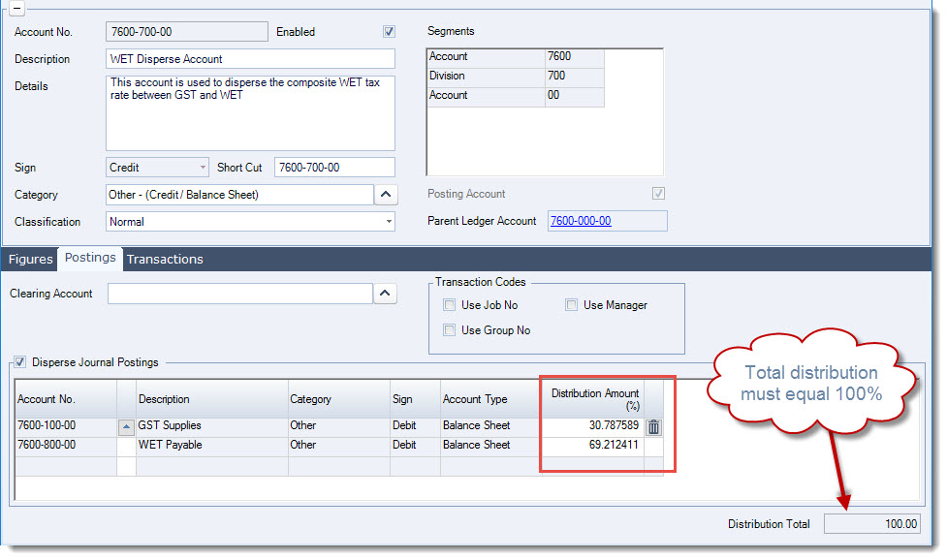Open account lookup for 7600-100-00 row

tap(126, 427)
